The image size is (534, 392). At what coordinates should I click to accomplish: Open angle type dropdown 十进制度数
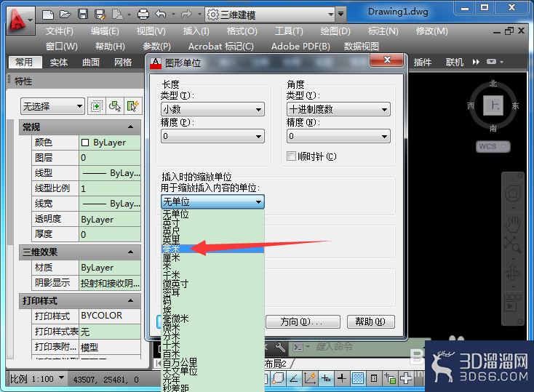pos(338,109)
